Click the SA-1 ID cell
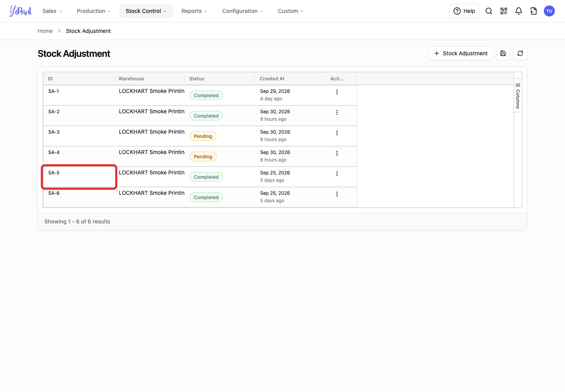 click(x=78, y=95)
